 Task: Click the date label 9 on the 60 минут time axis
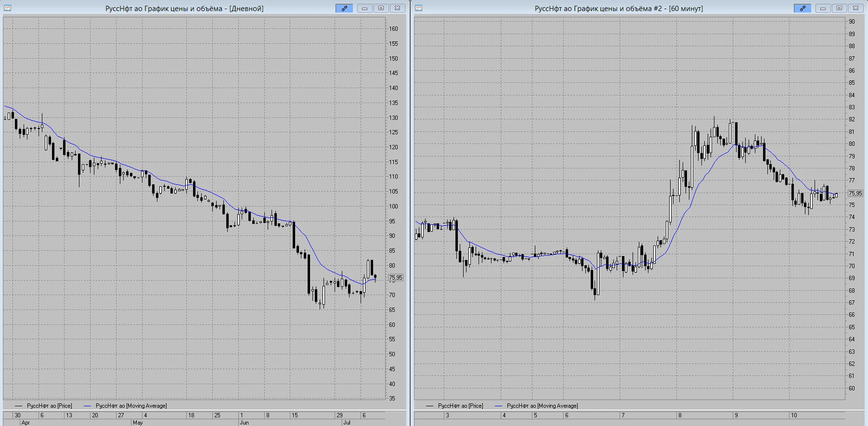tap(736, 415)
